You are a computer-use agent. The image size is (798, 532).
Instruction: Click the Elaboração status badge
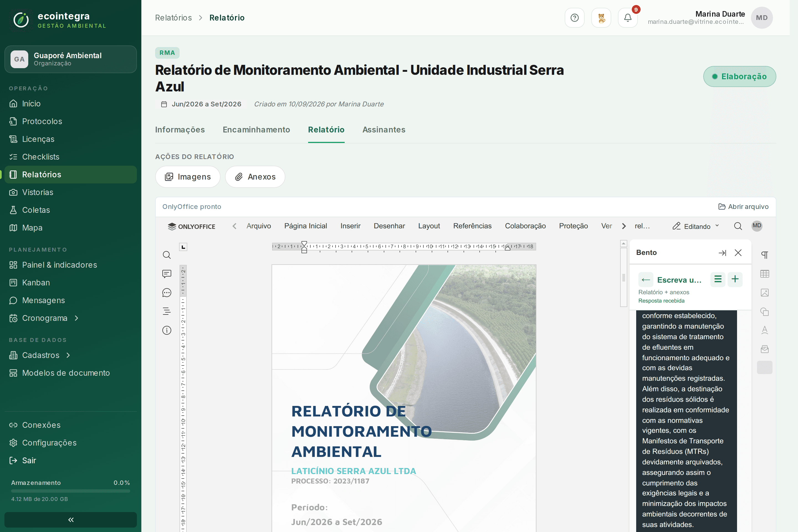point(740,76)
